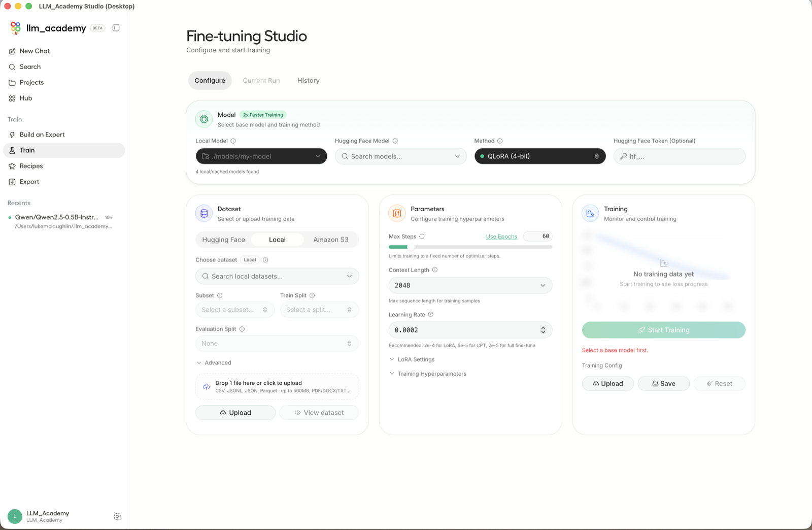Click the LLM_Academy user avatar

point(15,516)
